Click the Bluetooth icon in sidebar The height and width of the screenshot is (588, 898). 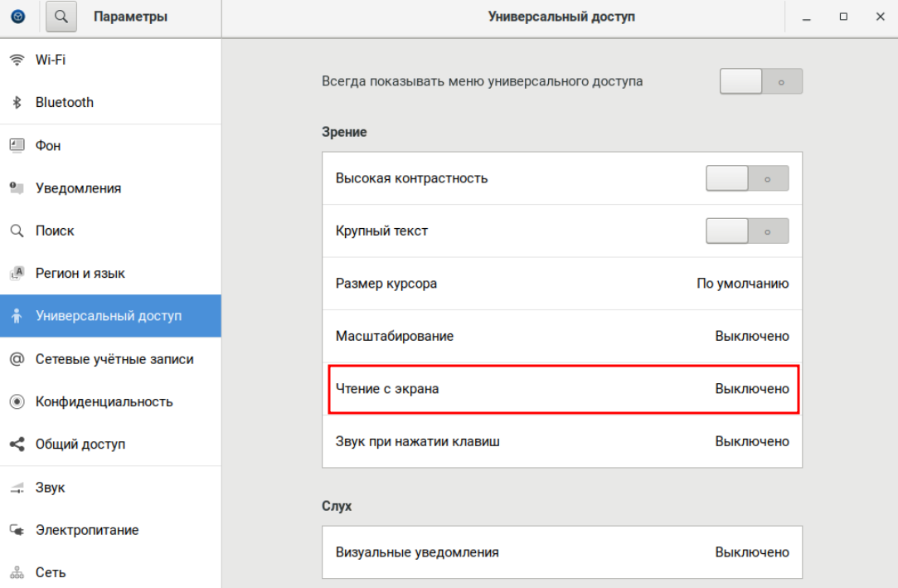coord(17,103)
